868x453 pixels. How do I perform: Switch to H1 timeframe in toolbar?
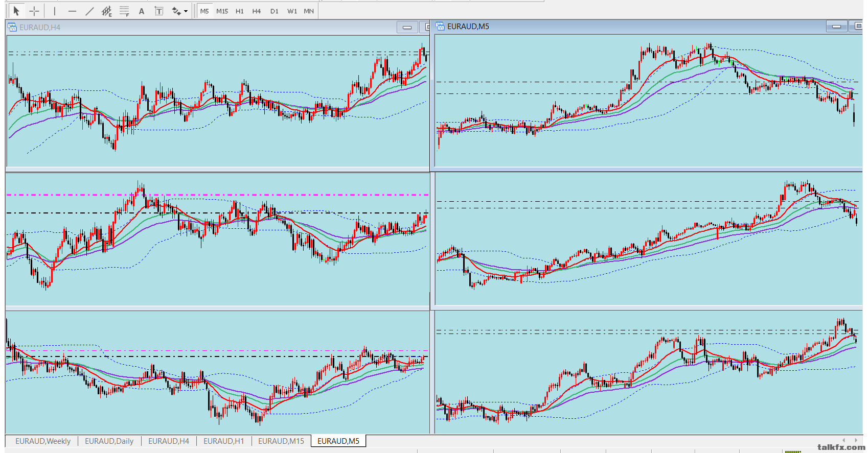tap(240, 11)
